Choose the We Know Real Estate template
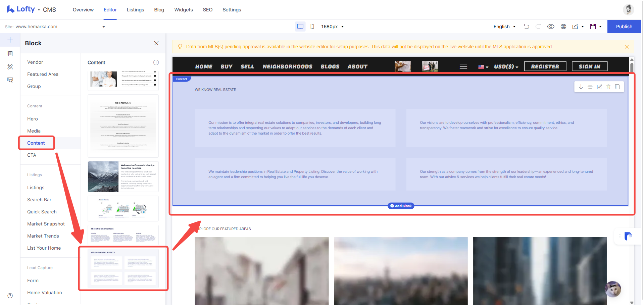The height and width of the screenshot is (305, 644). [123, 268]
